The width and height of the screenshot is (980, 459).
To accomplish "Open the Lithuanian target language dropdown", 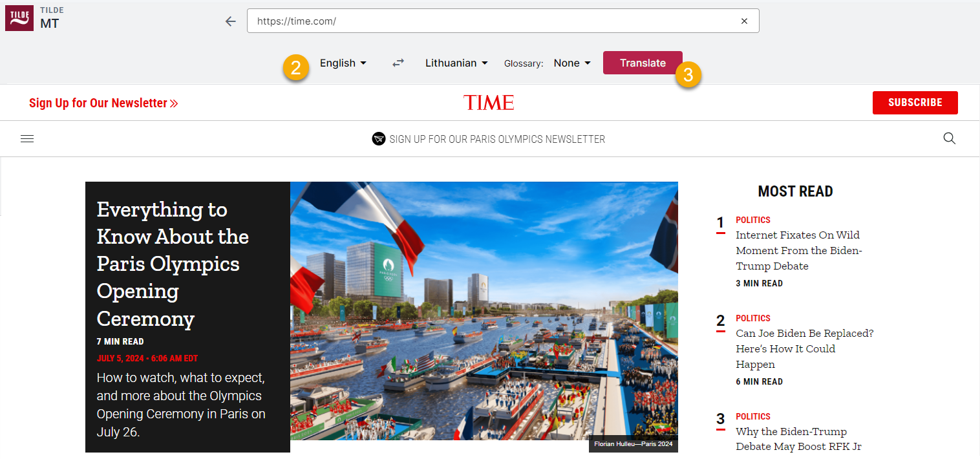I will click(456, 63).
